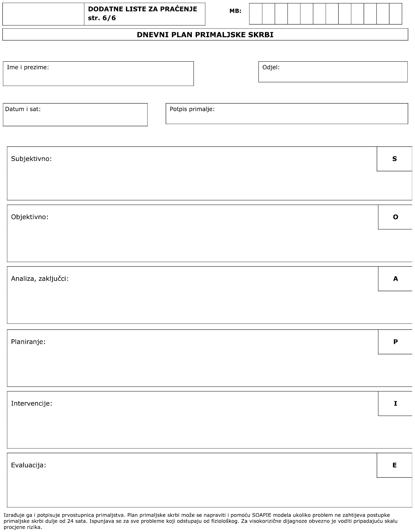Click the S letter box
415x532 pixels.
tap(394, 159)
